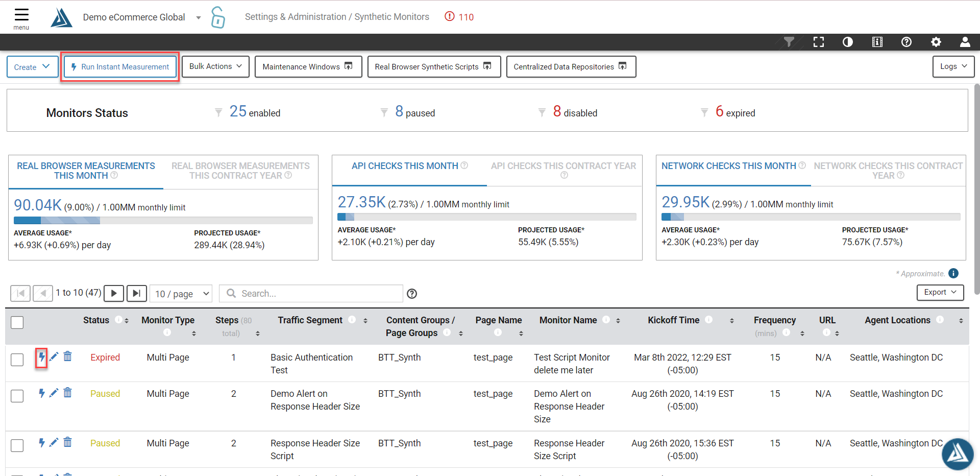Edit the Test Script Monitor row
Viewport: 980px width, 476px height.
click(54, 356)
